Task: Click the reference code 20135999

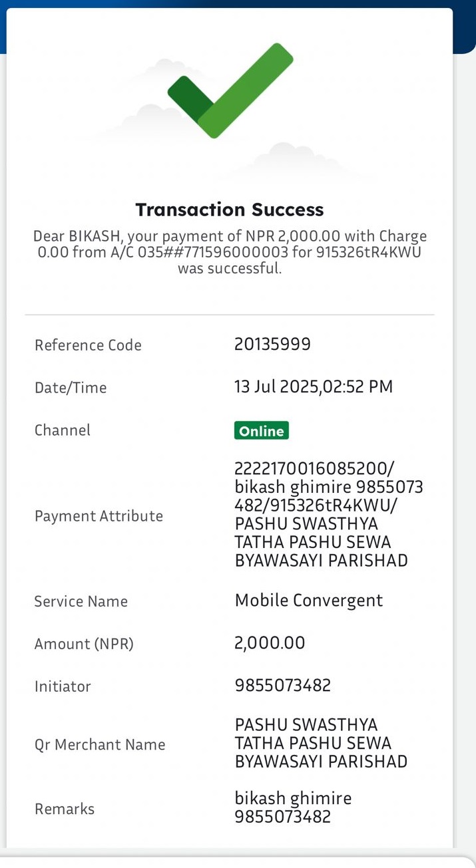Action: (x=272, y=344)
